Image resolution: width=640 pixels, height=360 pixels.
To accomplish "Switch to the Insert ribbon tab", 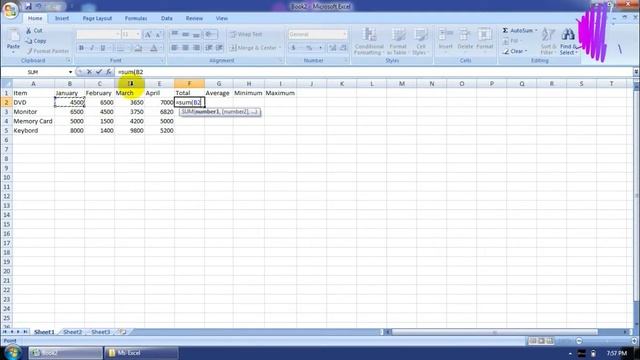I will (62, 18).
